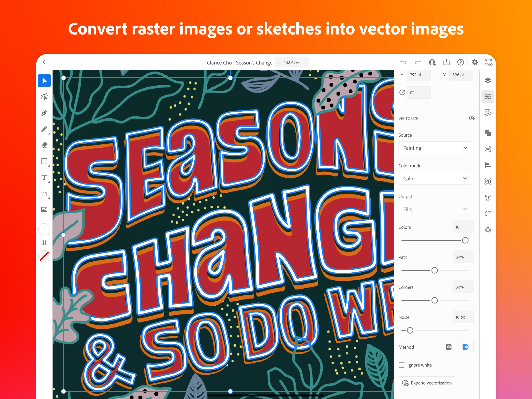This screenshot has width=532, height=399.
Task: Open the 132.47% zoom level field
Action: coord(292,62)
